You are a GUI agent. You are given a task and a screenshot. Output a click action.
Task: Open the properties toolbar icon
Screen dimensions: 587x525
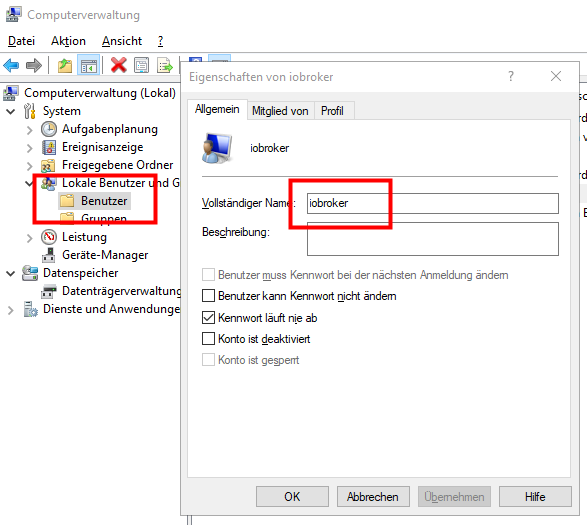(142, 66)
